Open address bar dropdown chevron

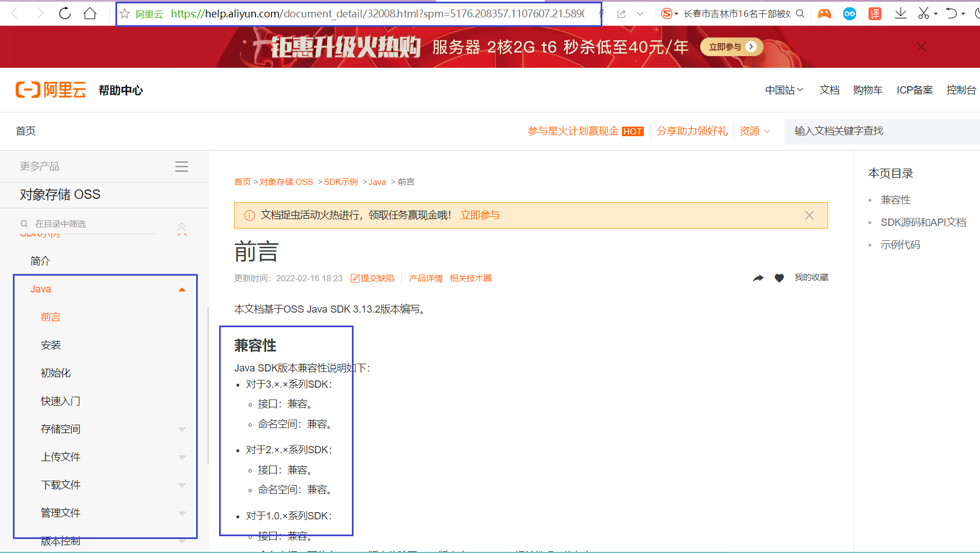[x=640, y=14]
